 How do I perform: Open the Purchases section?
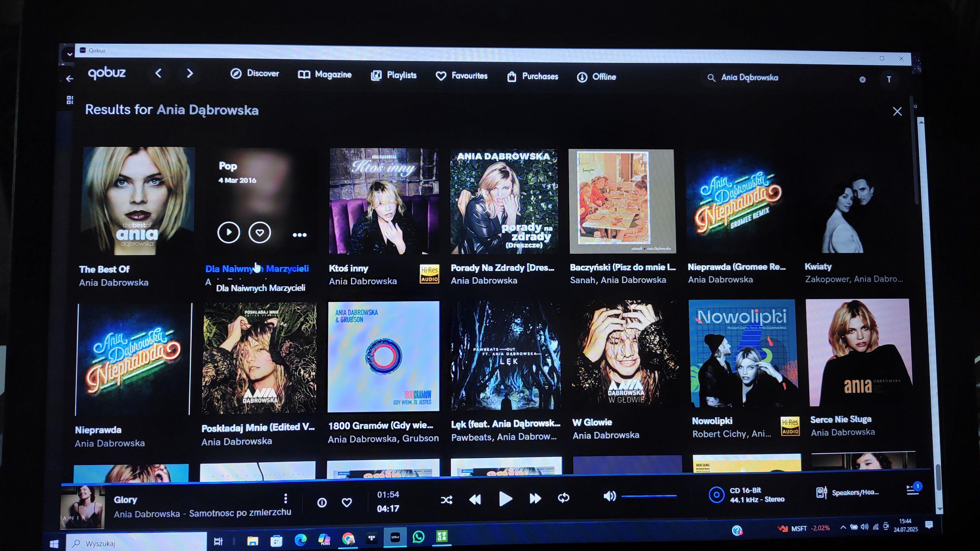coord(533,77)
